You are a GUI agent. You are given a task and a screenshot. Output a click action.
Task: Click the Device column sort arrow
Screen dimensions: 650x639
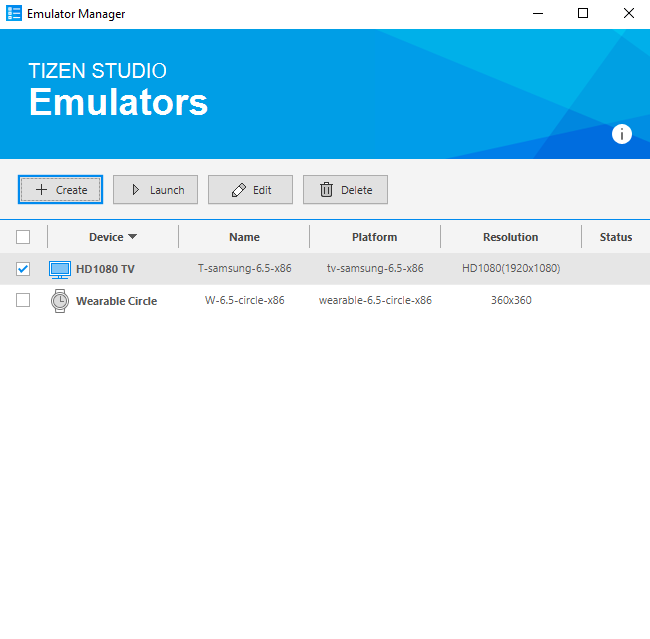(133, 237)
